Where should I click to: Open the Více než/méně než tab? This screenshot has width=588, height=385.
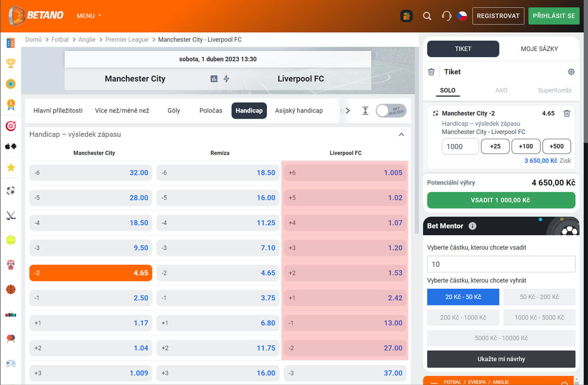(122, 111)
